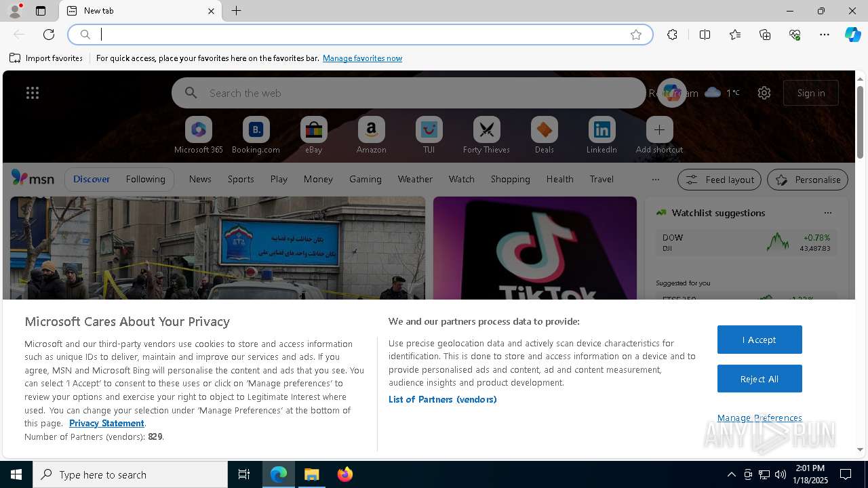This screenshot has height=488, width=868.
Task: Open the Booking.com shortcut tile
Action: [x=256, y=135]
